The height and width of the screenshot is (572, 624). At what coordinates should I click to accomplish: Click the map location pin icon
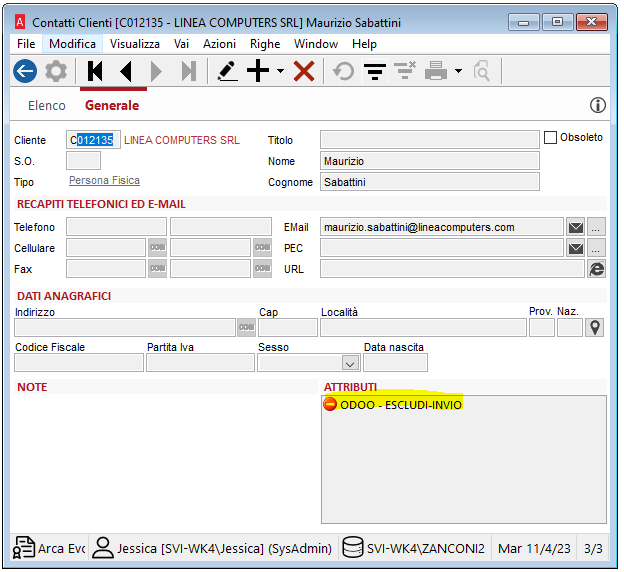(596, 327)
